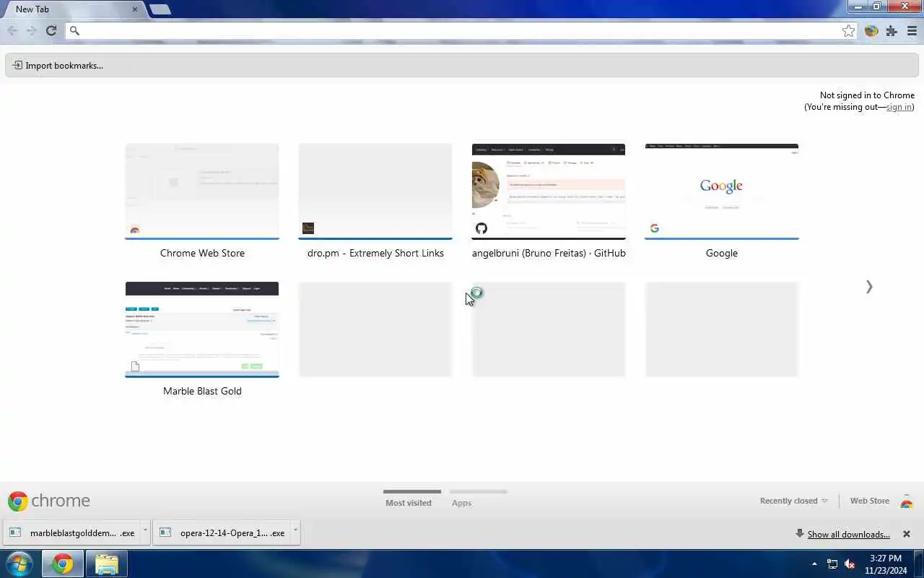Open the dro.pm thumbnail
Viewport: 924px width, 578px height.
(375, 191)
